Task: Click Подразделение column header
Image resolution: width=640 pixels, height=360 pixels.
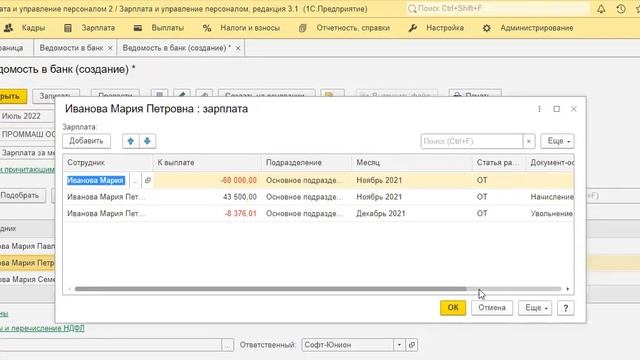Action: [307, 162]
